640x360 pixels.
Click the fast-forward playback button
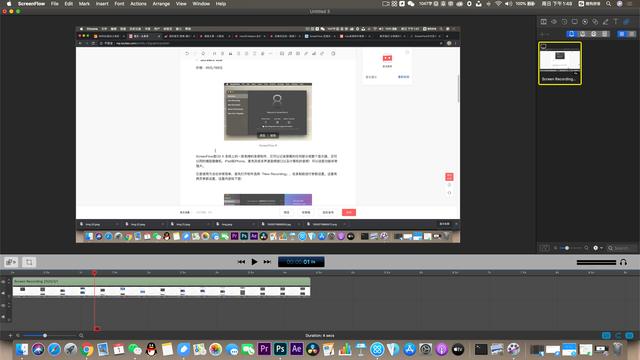[x=267, y=262]
